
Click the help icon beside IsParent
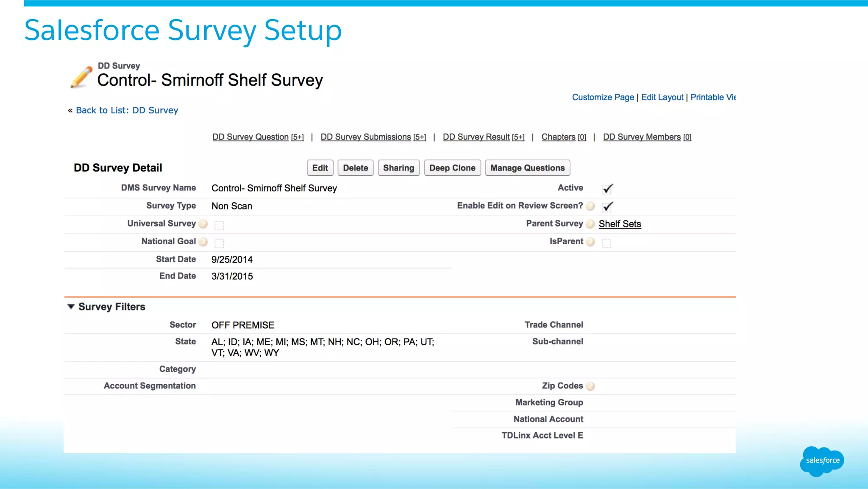[590, 242]
